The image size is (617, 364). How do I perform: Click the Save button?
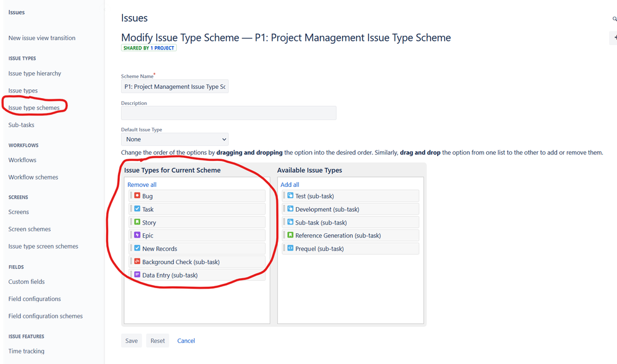[132, 341]
